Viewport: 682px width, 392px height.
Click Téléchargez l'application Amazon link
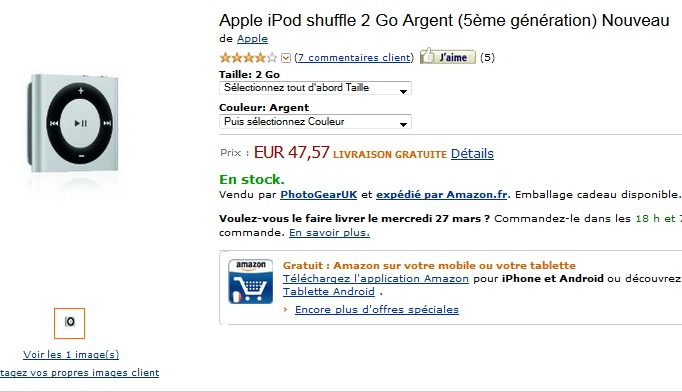pos(376,278)
